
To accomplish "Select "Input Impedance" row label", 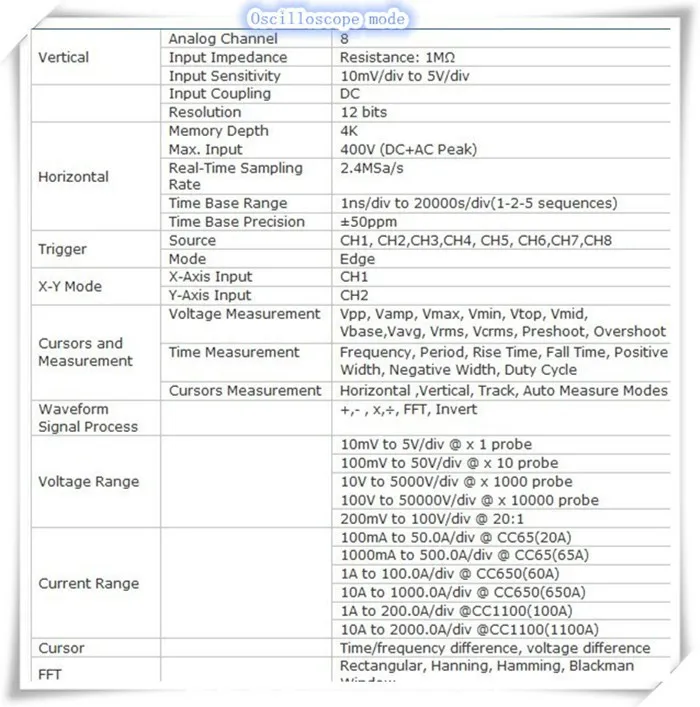I will click(228, 57).
